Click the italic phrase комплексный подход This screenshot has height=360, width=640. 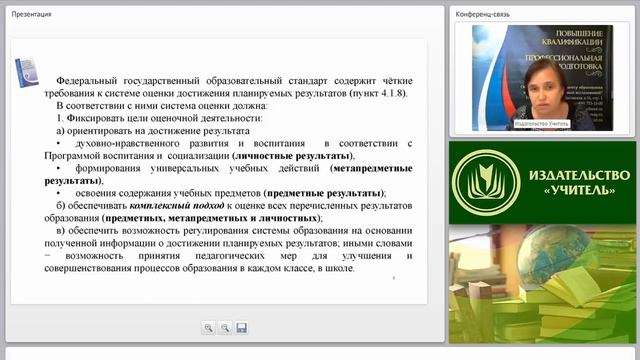pyautogui.click(x=177, y=205)
